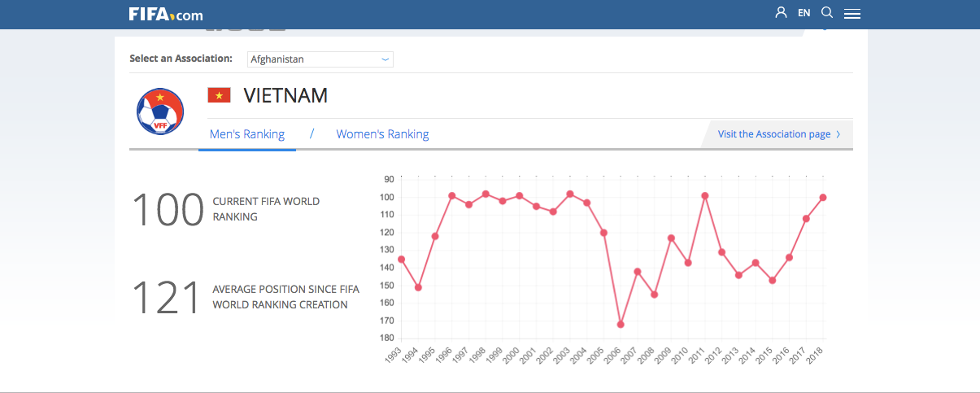This screenshot has height=393, width=980.
Task: Click the CURRENT FIFA WORLD RANKING label
Action: click(x=266, y=209)
